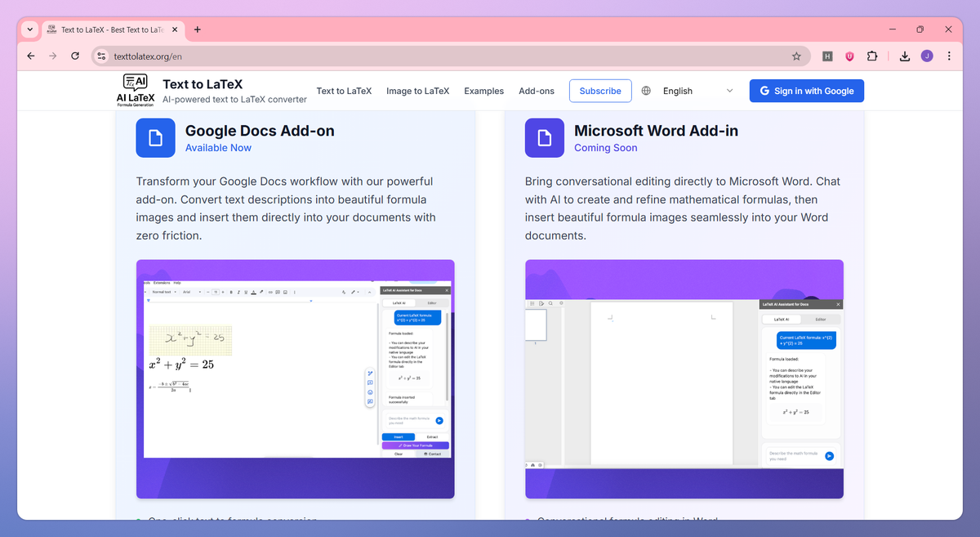Viewport: 980px width, 537px height.
Task: Click the Google Docs Add-on heading
Action: 260,131
